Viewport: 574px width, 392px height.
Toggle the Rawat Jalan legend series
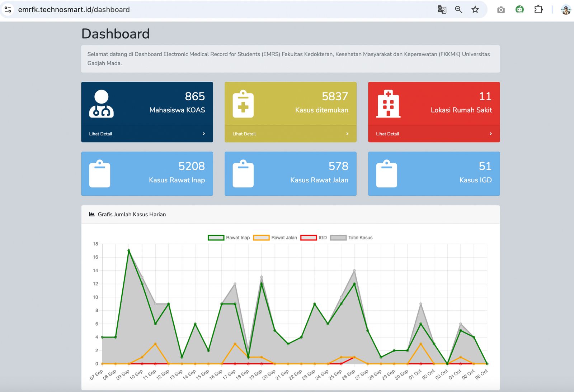point(275,238)
